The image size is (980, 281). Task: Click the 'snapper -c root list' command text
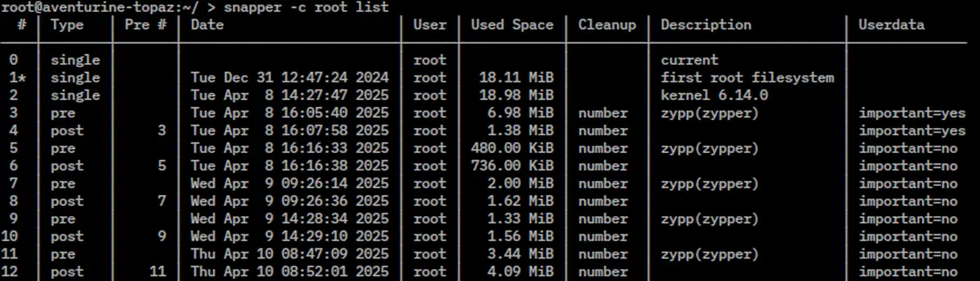pyautogui.click(x=306, y=7)
